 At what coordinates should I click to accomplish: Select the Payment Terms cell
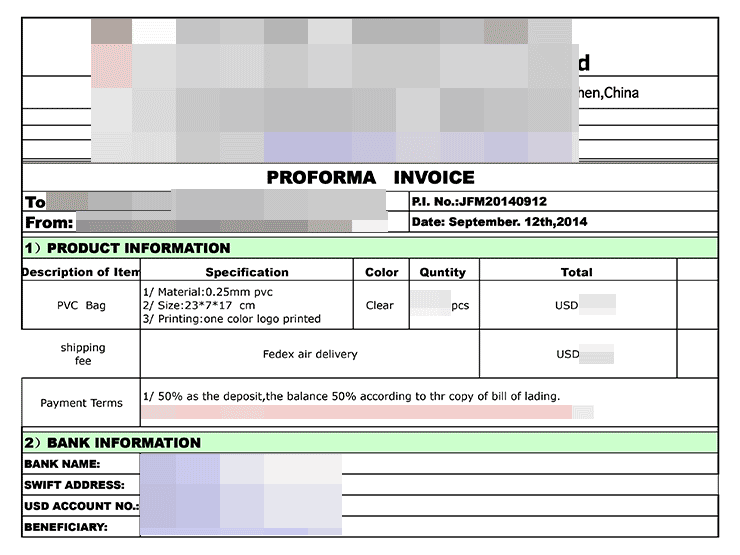point(81,403)
